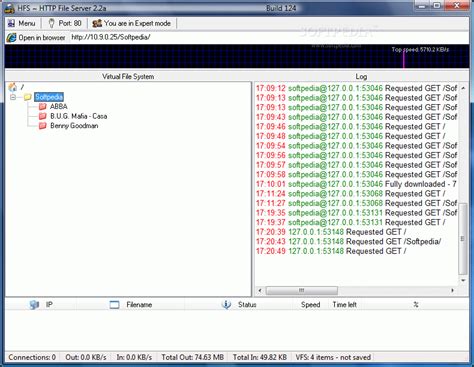Select log entry at 17:09:54
474x367 pixels.
pyautogui.click(x=356, y=146)
